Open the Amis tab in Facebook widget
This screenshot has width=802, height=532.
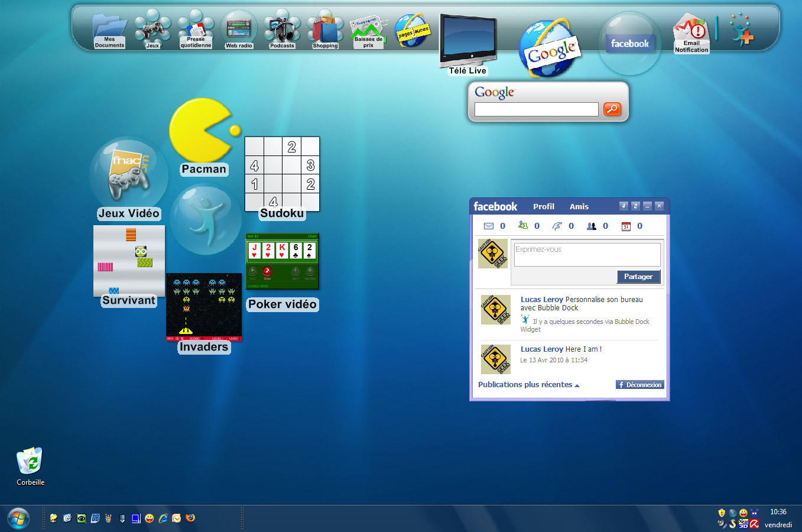pos(579,206)
